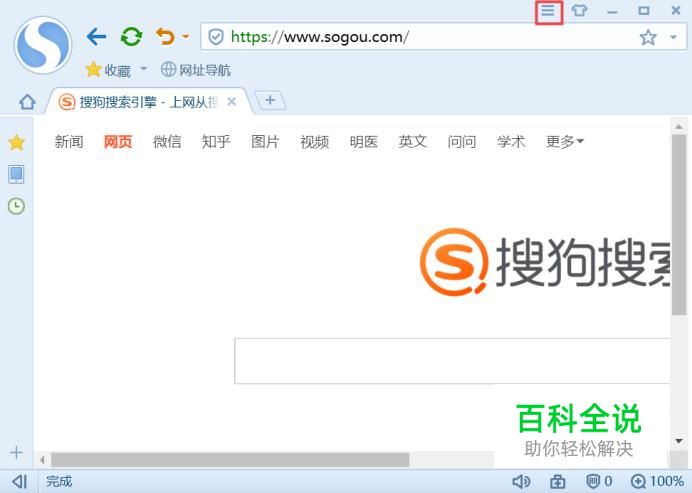Go back with the blue arrow

coord(96,37)
